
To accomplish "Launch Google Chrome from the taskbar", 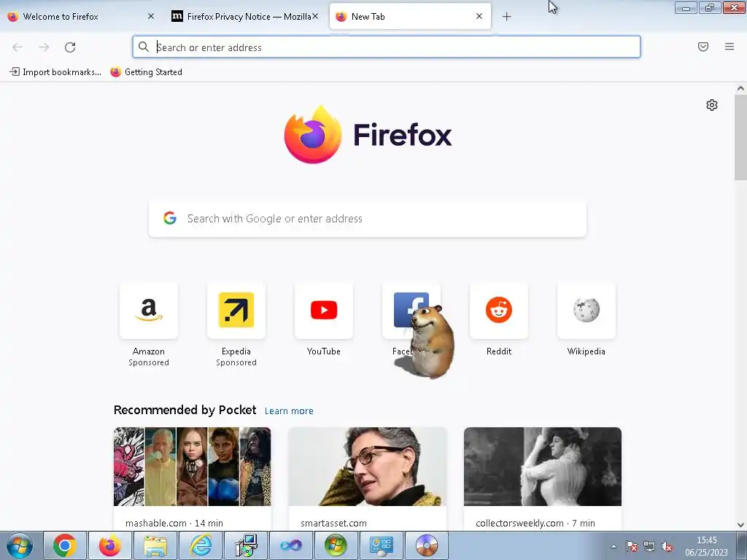I will pos(65,545).
